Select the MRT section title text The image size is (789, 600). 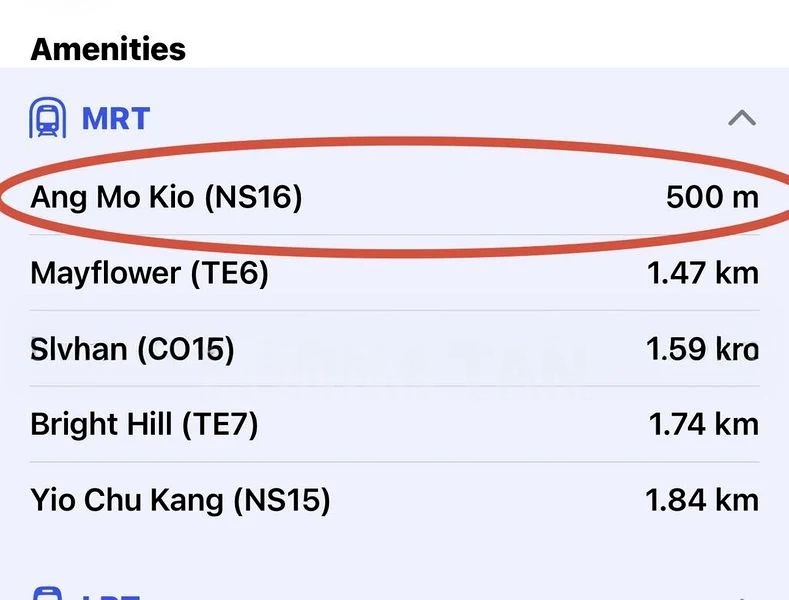115,118
